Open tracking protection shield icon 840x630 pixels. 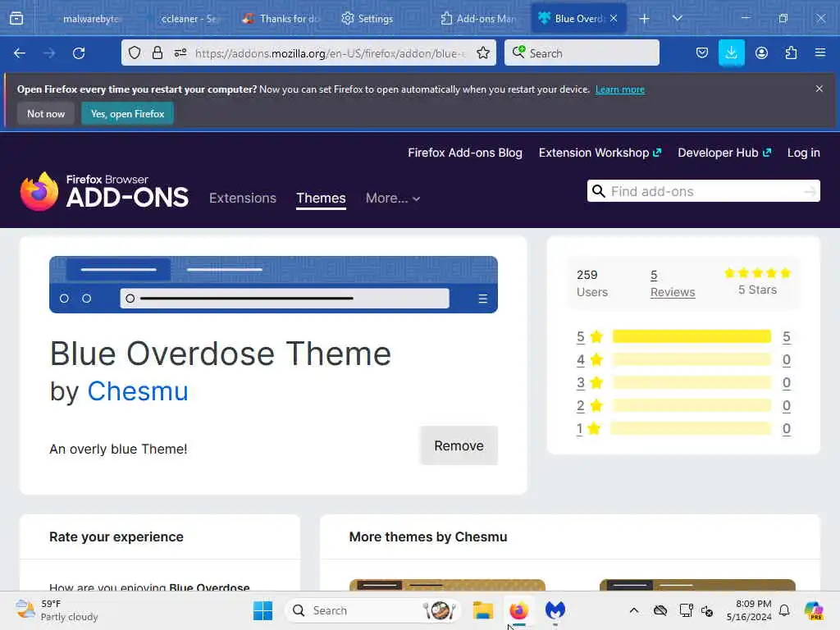pos(135,52)
